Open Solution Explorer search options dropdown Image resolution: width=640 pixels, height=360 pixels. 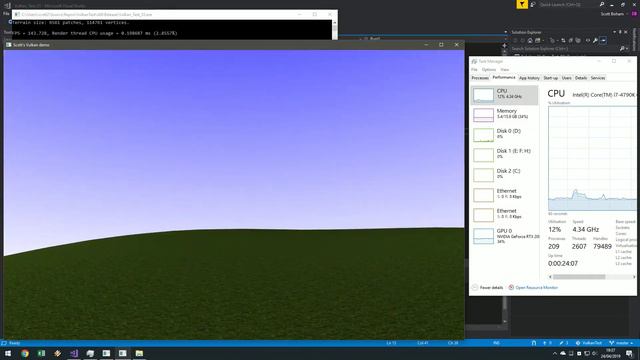point(627,49)
